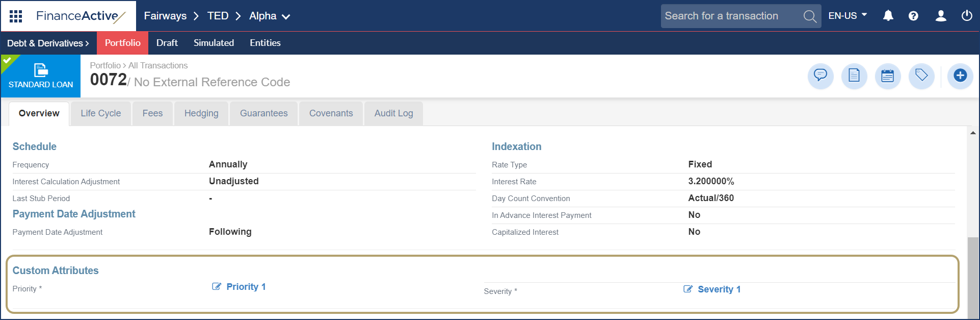Open the help question mark icon
This screenshot has width=980, height=320.
pos(913,16)
